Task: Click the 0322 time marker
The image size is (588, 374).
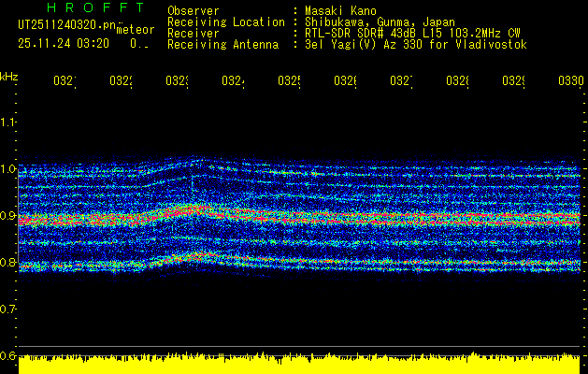Action: [x=122, y=81]
